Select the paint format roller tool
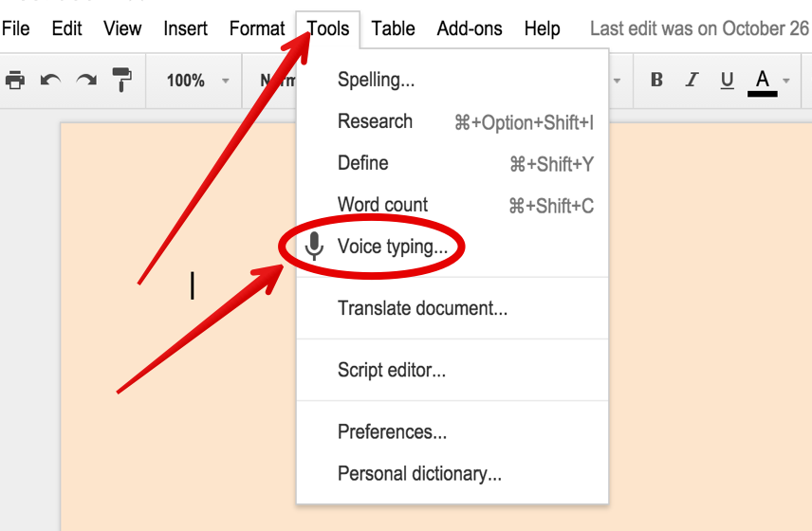This screenshot has width=812, height=531. tap(122, 81)
